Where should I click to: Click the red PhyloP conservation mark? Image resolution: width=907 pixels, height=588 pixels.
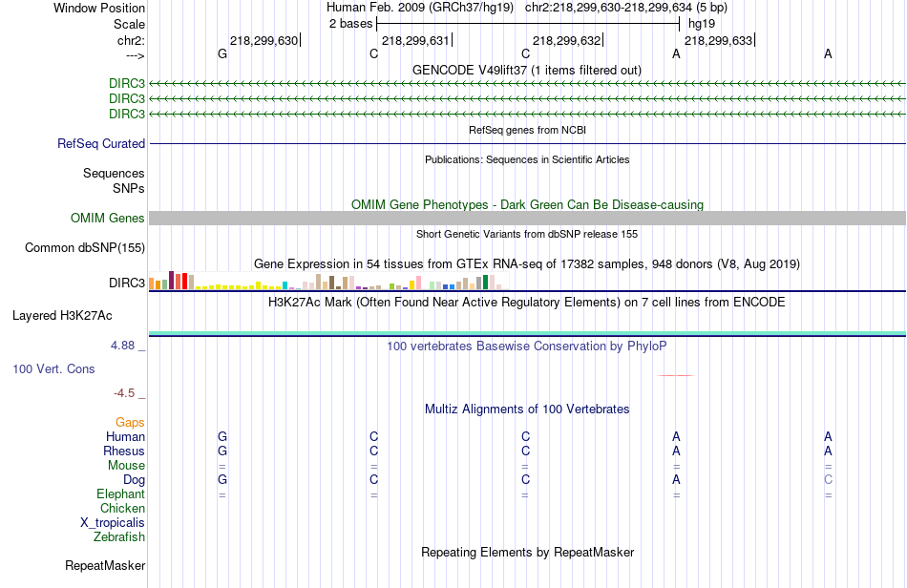[x=676, y=375]
